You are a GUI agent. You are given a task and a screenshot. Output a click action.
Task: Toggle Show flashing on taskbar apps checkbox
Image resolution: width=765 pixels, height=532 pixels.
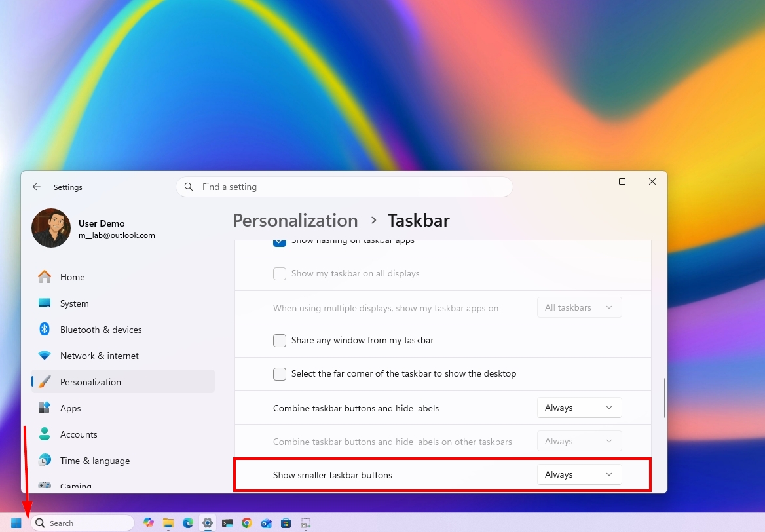click(x=280, y=242)
